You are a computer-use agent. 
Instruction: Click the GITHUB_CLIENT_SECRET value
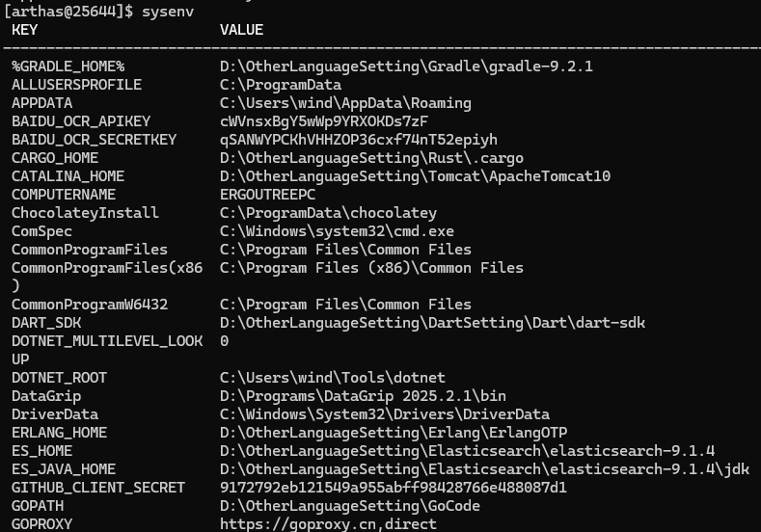pyautogui.click(x=394, y=488)
